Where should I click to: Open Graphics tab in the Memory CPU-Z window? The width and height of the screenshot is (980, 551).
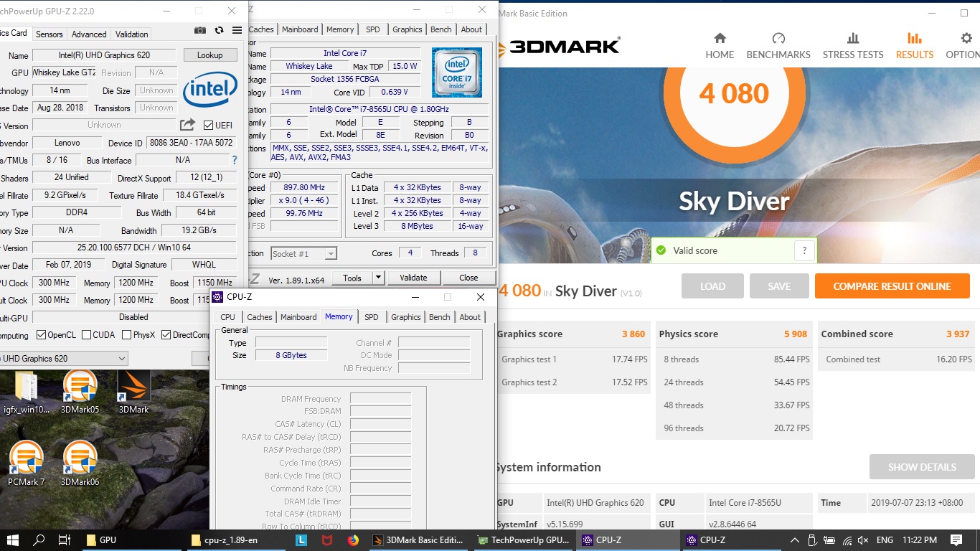(x=406, y=317)
